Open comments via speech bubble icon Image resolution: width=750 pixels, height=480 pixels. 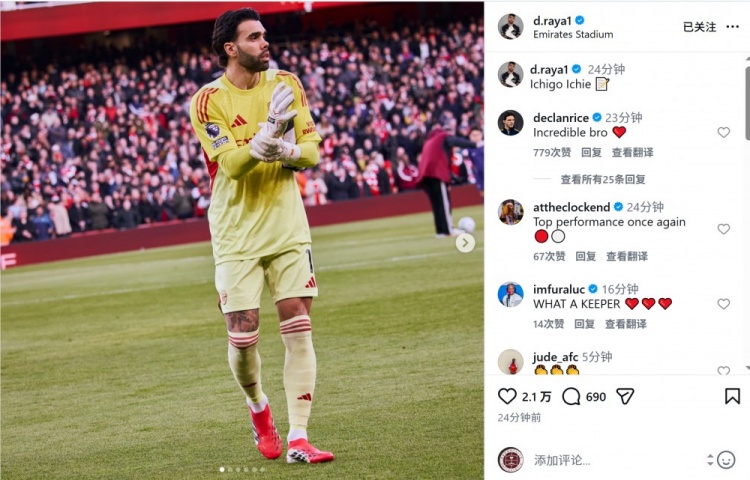point(571,396)
